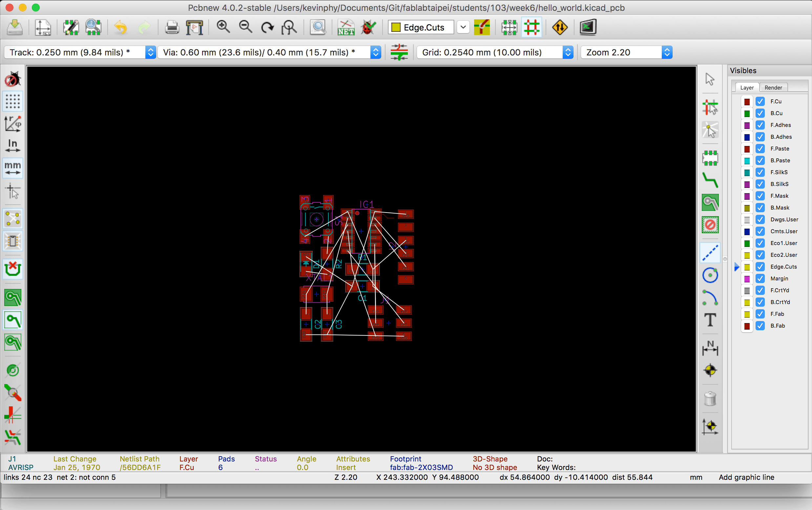The width and height of the screenshot is (812, 510).
Task: Click the C1 capacitor footprint label
Action: tap(362, 298)
